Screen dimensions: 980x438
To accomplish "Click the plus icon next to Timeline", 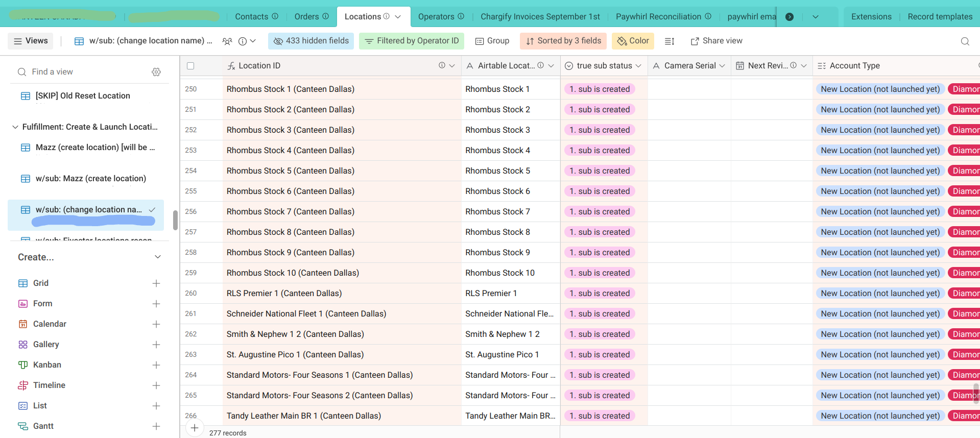I will click(156, 385).
